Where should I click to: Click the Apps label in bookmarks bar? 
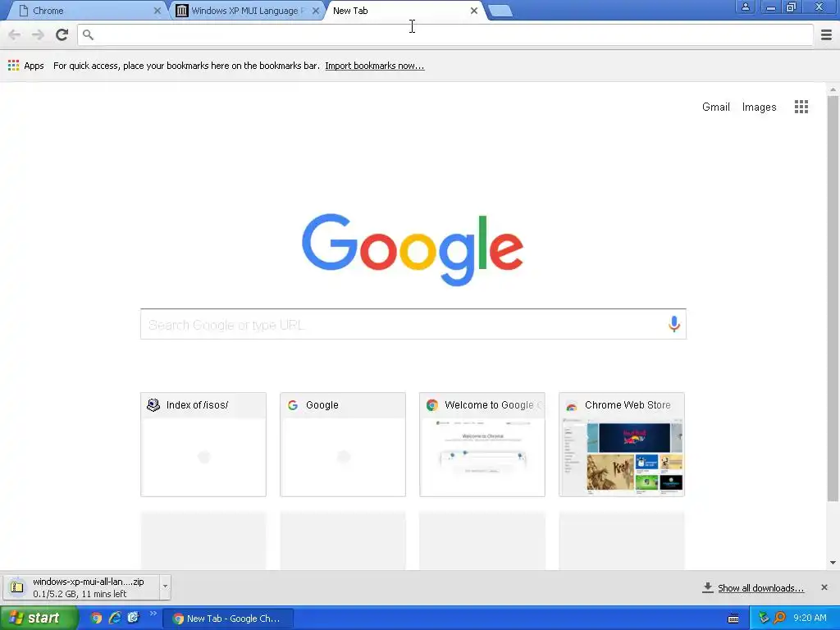coord(34,66)
